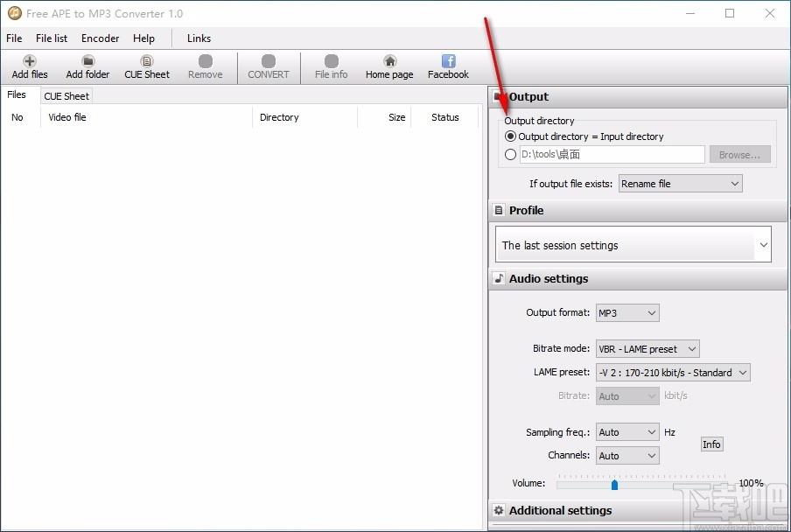Click the Facebook toolbar icon
The image size is (791, 532).
(x=449, y=61)
